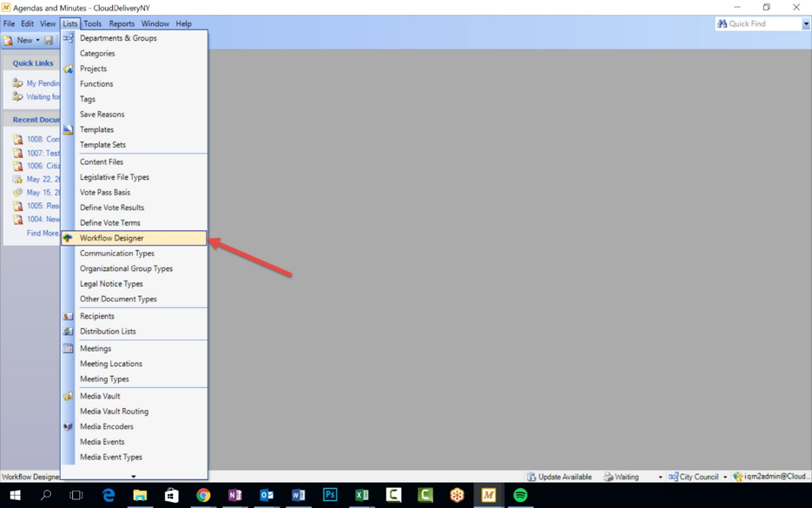This screenshot has height=508, width=812.
Task: Select Legislative File Types entry
Action: (x=134, y=177)
